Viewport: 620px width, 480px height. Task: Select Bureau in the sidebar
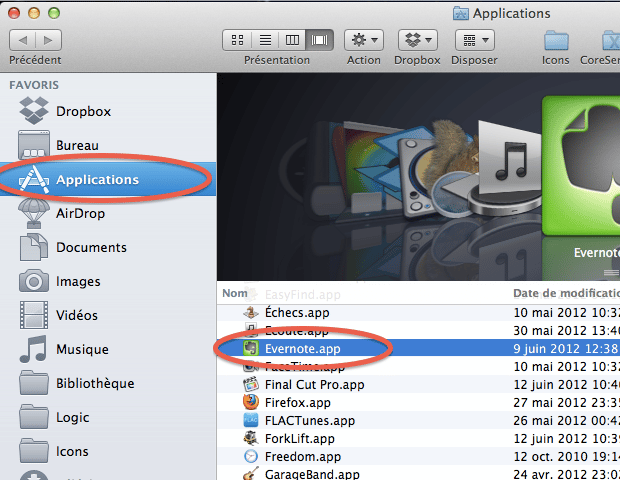[108, 145]
